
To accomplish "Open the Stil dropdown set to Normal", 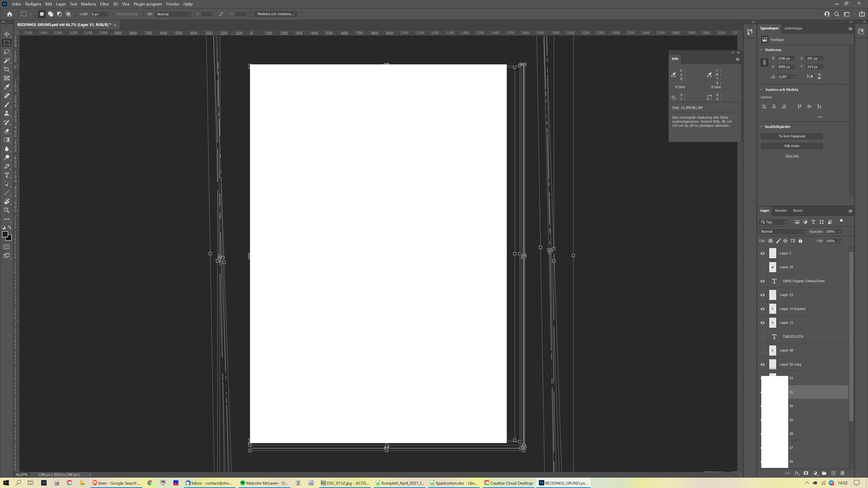I will [x=174, y=14].
